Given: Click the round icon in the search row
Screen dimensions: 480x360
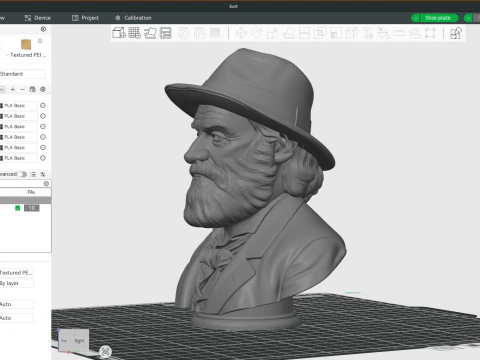Looking at the screenshot, I should [46, 183].
